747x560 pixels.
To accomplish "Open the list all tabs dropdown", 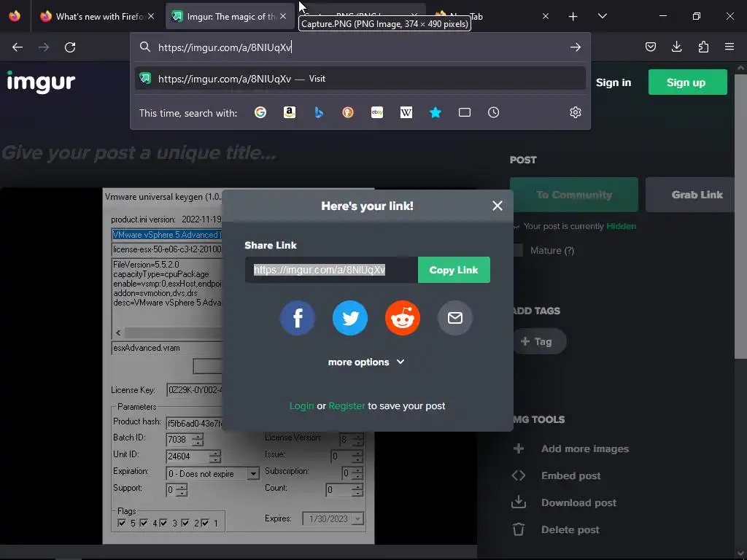I will (x=602, y=16).
